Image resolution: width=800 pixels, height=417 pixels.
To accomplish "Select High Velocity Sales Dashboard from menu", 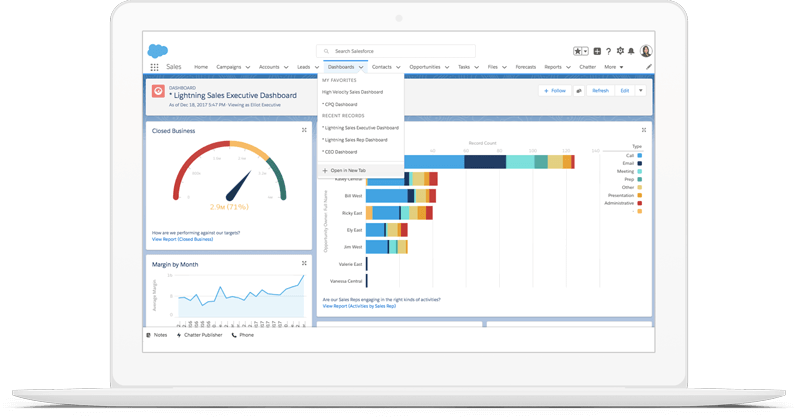I will click(352, 91).
